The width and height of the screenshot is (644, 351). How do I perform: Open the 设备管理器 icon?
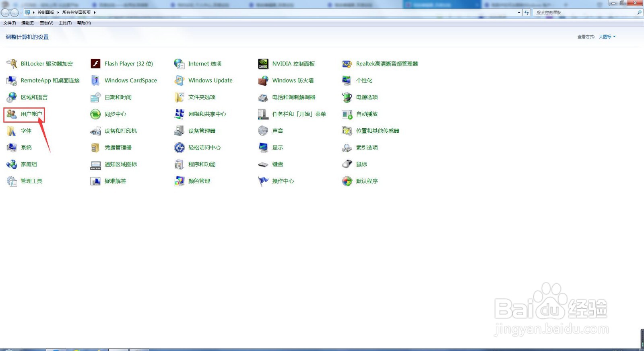179,131
